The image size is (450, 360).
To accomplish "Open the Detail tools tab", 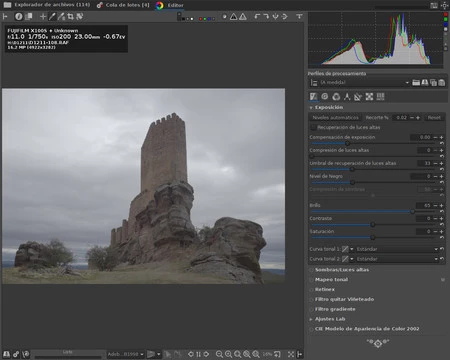I will pos(325,97).
